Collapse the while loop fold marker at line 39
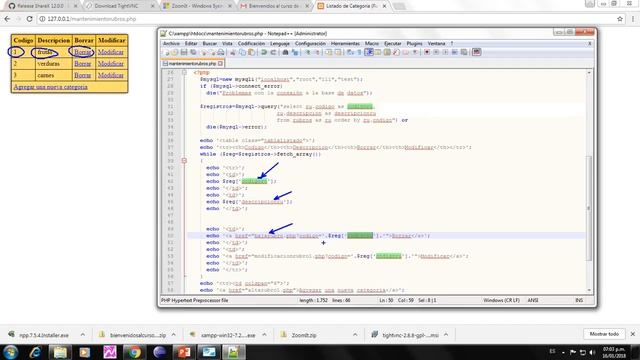 [184, 161]
